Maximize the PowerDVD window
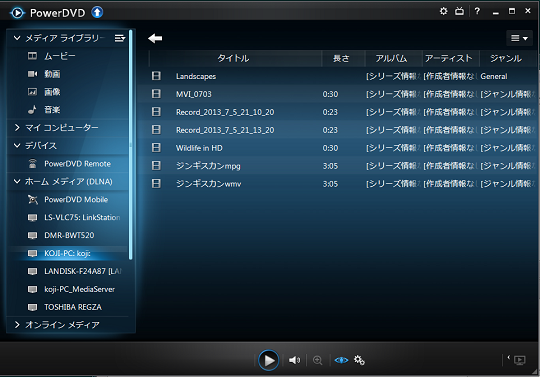This screenshot has height=377, width=540. pyautogui.click(x=512, y=11)
